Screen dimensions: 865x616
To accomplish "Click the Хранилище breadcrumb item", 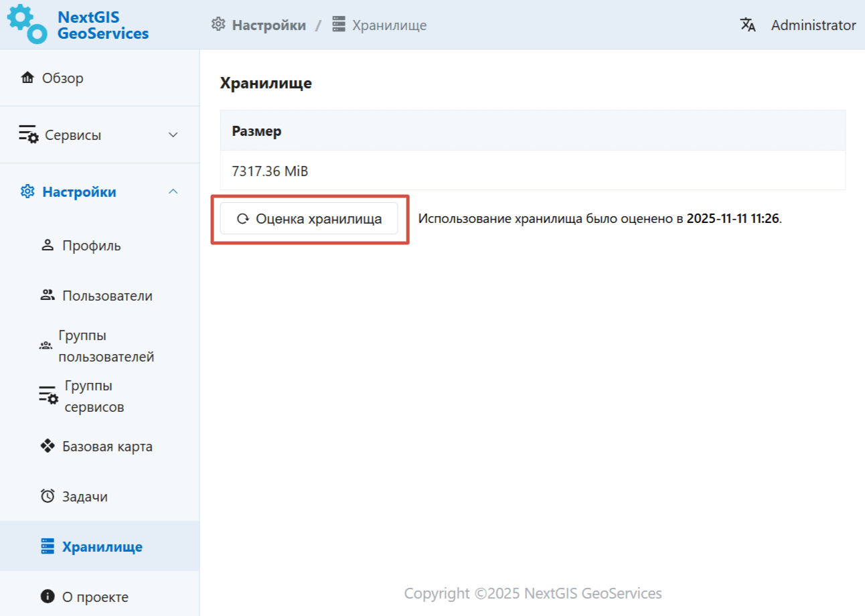I will coord(389,25).
